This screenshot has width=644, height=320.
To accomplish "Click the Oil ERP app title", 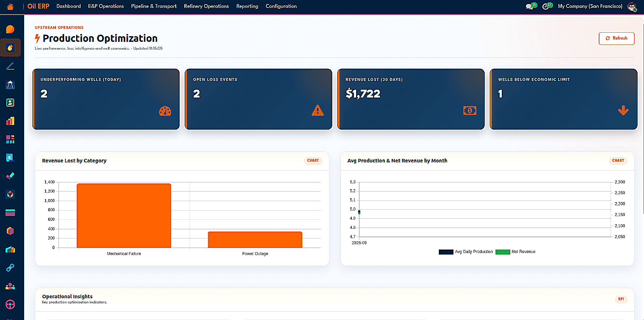I will coord(38,6).
